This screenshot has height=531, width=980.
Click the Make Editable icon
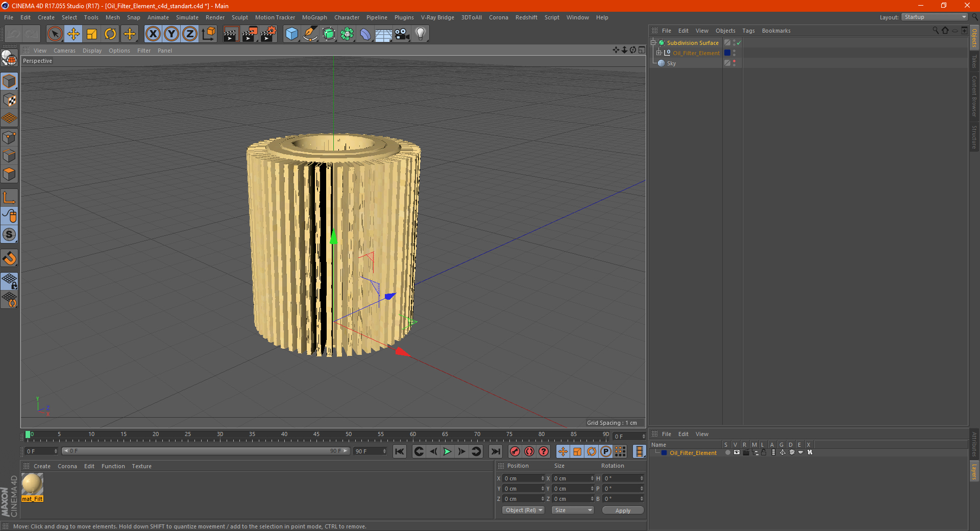coord(9,58)
